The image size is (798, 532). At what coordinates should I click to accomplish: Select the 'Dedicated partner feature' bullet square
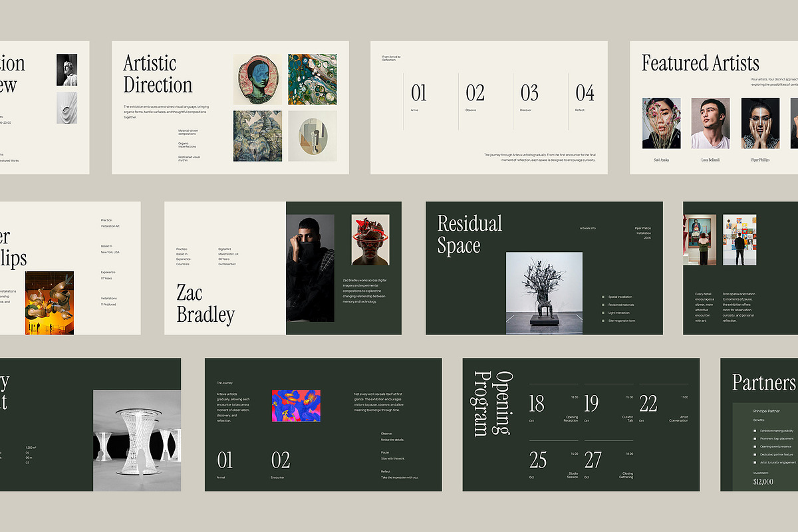tap(755, 454)
